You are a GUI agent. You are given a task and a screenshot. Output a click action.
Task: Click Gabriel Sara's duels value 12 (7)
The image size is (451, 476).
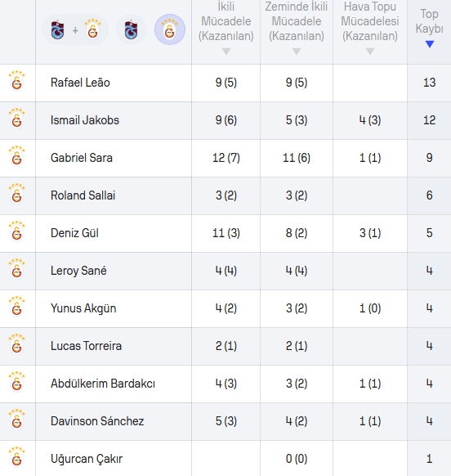[226, 158]
